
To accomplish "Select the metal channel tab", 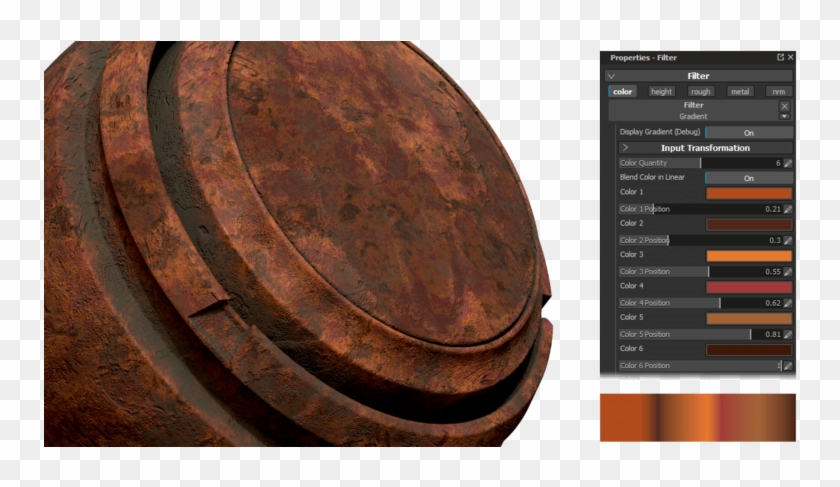I will click(x=740, y=92).
